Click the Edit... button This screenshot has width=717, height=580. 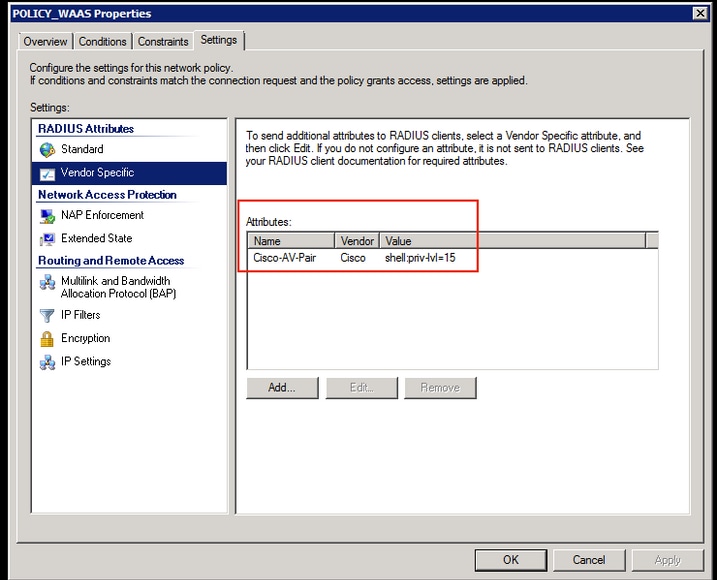tap(362, 388)
